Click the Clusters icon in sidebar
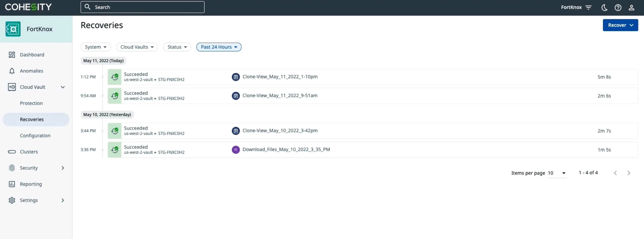 [12, 152]
